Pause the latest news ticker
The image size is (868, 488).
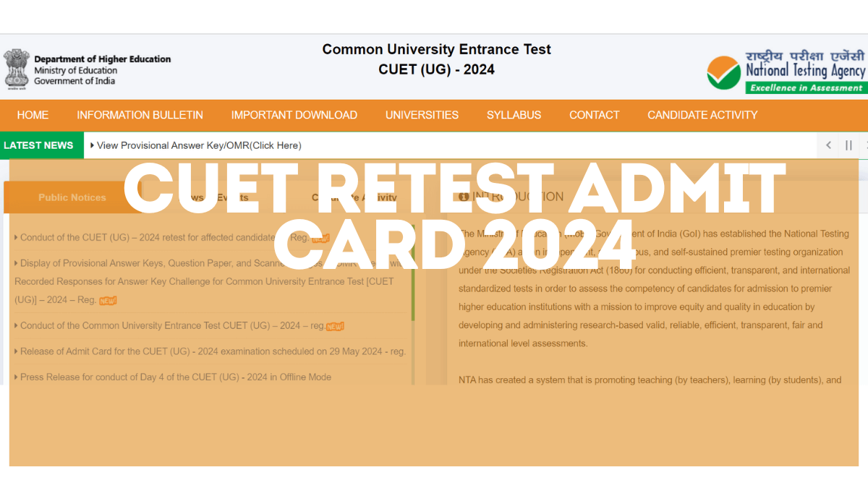coord(848,145)
